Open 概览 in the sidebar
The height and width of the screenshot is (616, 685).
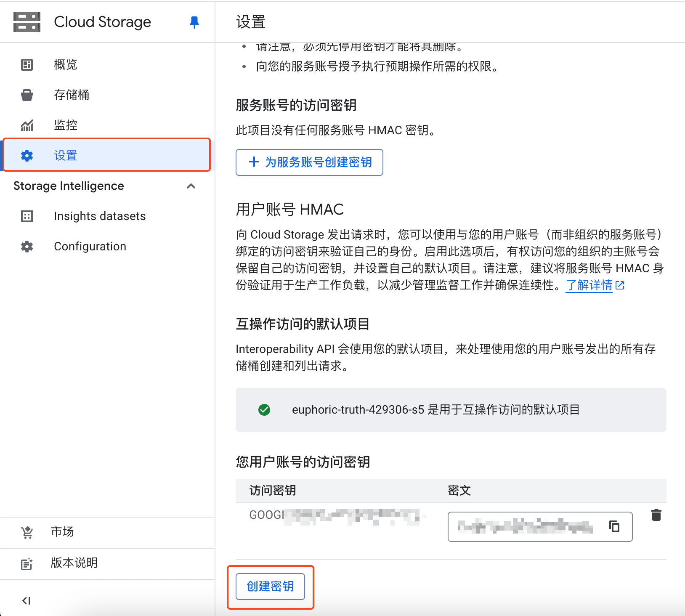pos(65,65)
